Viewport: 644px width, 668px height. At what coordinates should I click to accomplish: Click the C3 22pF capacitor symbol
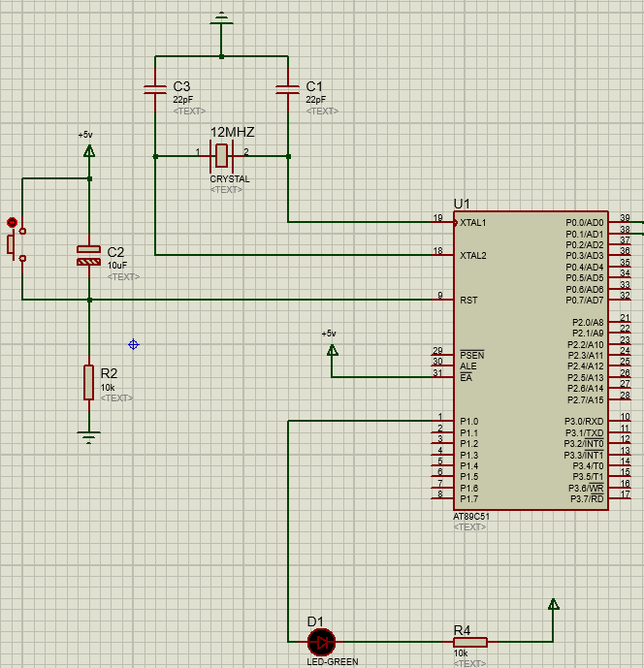155,90
